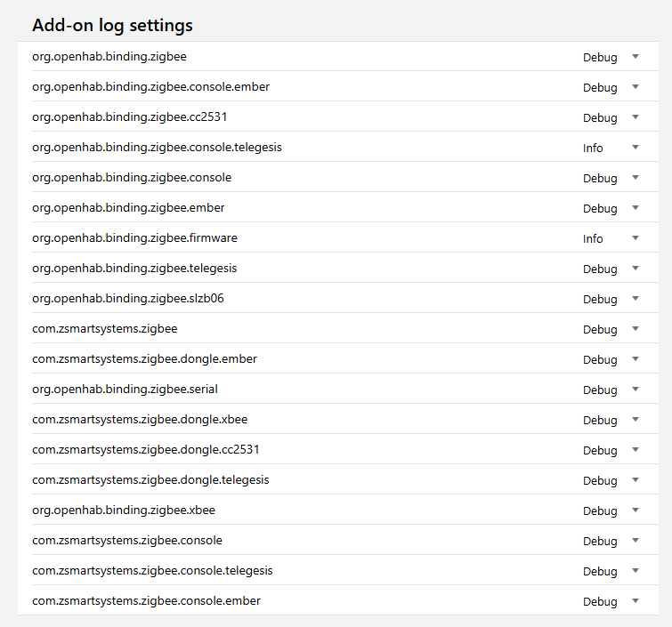Open Debug dropdown for com.zsmartsystems.zigbee.dongle.ember
Viewport: 672px width, 627px height.
[611, 359]
